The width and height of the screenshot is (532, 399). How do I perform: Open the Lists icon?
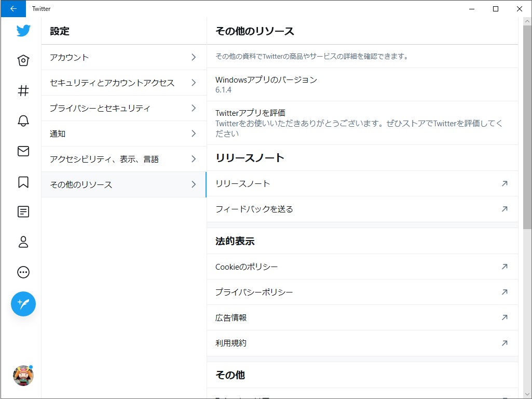click(23, 211)
